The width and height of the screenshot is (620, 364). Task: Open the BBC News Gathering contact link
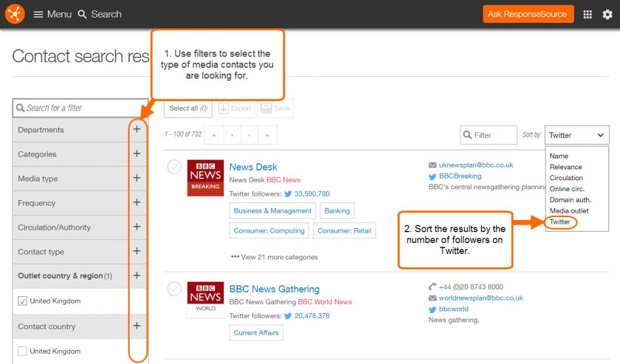[274, 289]
